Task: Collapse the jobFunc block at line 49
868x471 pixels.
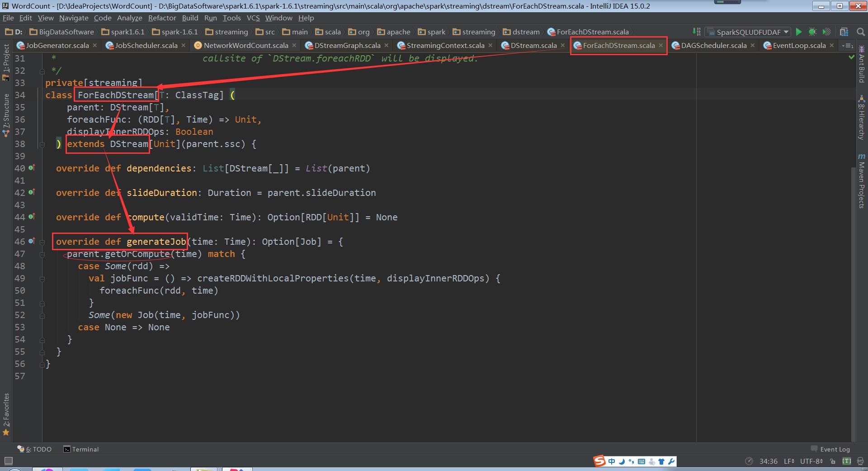Action: point(42,279)
